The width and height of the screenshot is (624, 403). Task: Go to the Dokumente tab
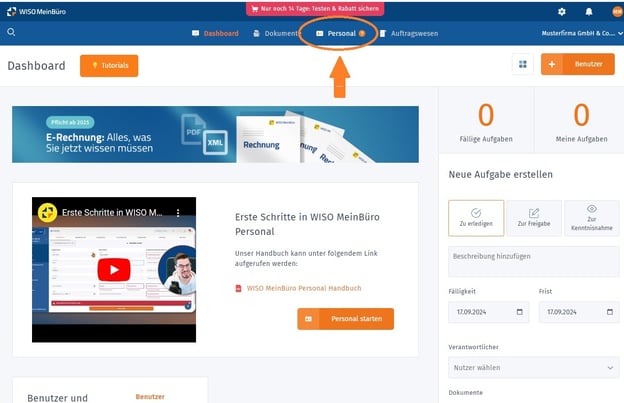(277, 33)
